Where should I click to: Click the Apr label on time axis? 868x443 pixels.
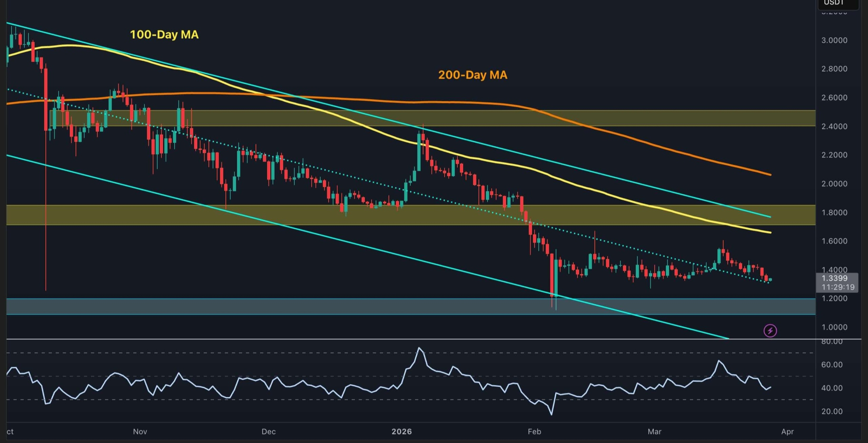click(x=787, y=431)
